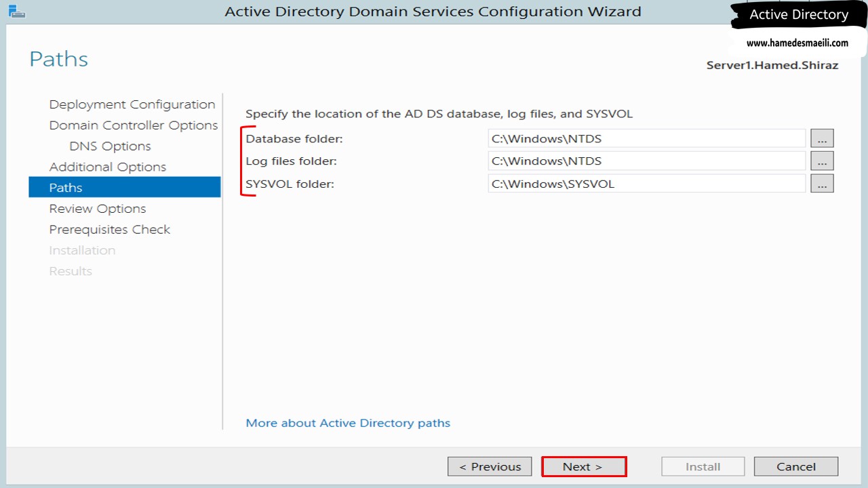Click the SYSVOL folder label

(290, 184)
